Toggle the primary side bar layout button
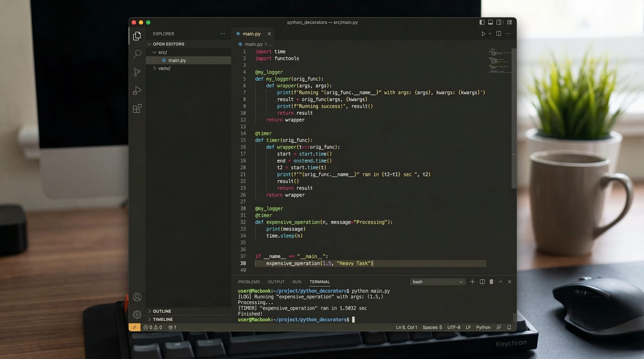 [x=482, y=22]
